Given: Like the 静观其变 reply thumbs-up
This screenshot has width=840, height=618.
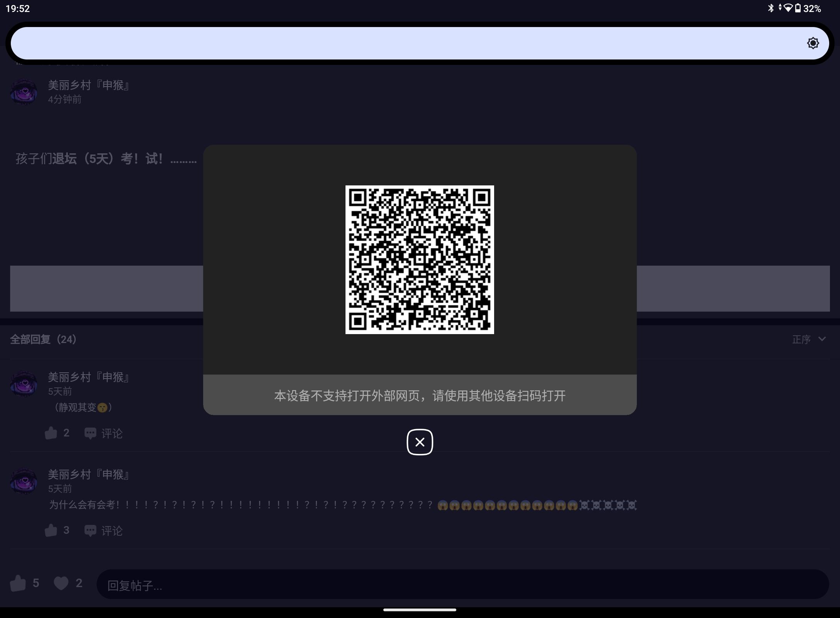Looking at the screenshot, I should point(51,433).
